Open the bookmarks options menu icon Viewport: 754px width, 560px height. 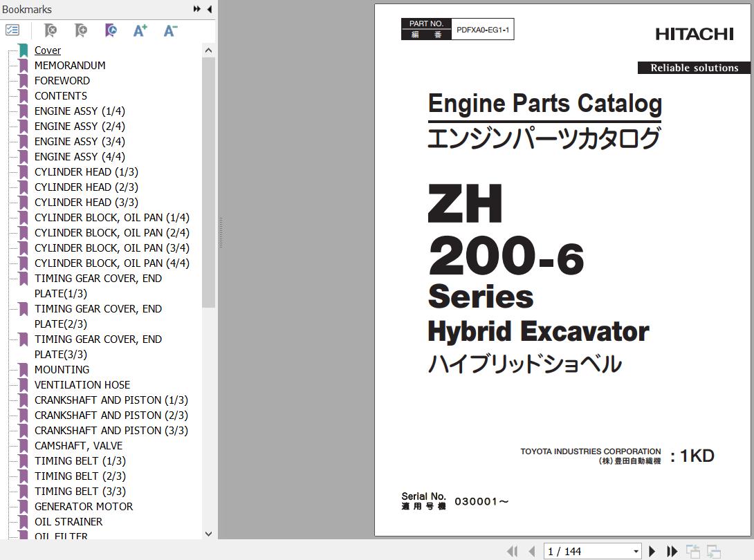[x=12, y=30]
